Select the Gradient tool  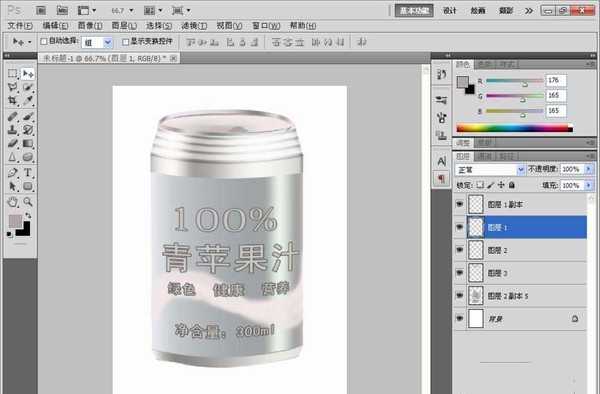point(28,144)
